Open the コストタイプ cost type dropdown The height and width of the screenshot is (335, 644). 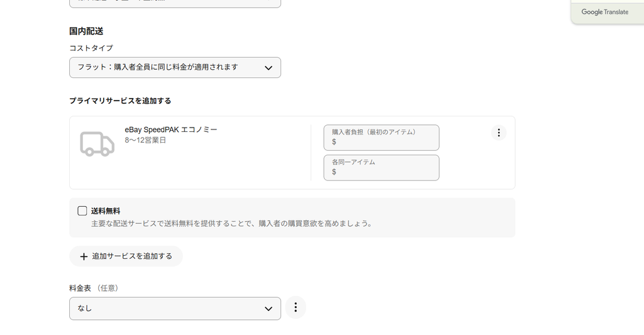[x=175, y=67]
